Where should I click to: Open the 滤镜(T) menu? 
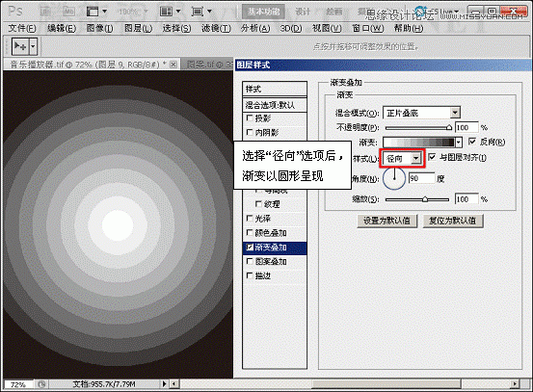click(216, 28)
